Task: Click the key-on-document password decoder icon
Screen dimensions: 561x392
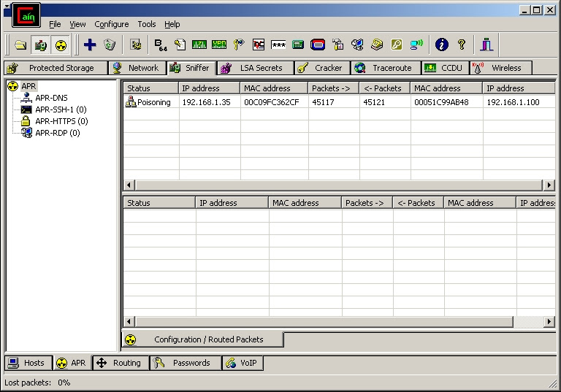Action: [x=180, y=45]
